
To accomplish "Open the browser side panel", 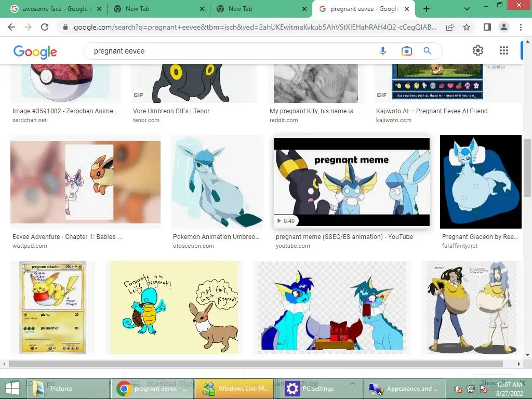I will (487, 27).
